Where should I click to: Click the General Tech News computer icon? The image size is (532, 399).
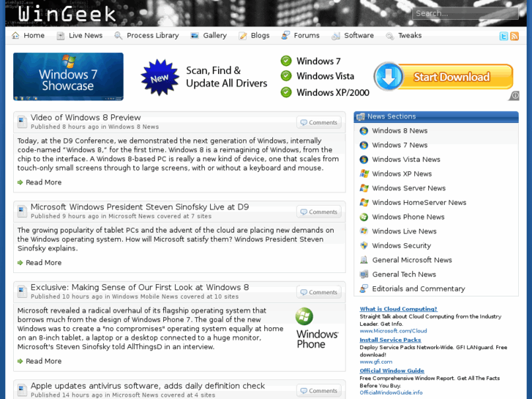coord(364,274)
